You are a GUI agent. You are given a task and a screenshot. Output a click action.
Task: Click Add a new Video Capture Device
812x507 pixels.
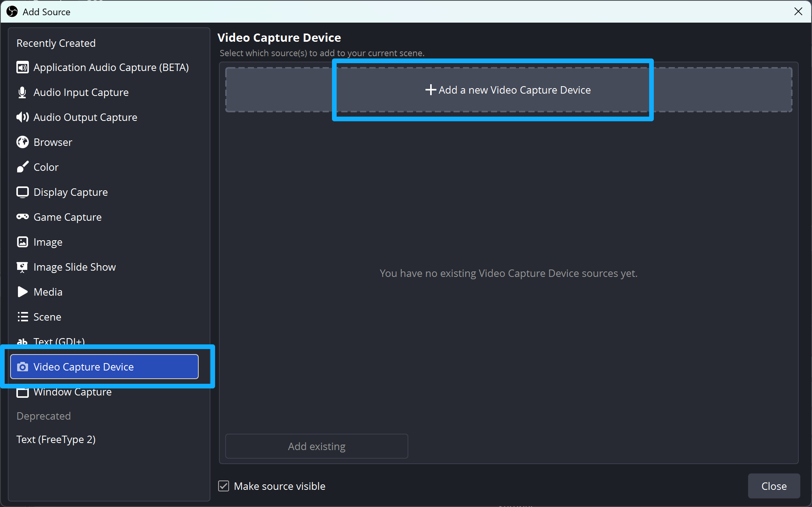coord(508,90)
